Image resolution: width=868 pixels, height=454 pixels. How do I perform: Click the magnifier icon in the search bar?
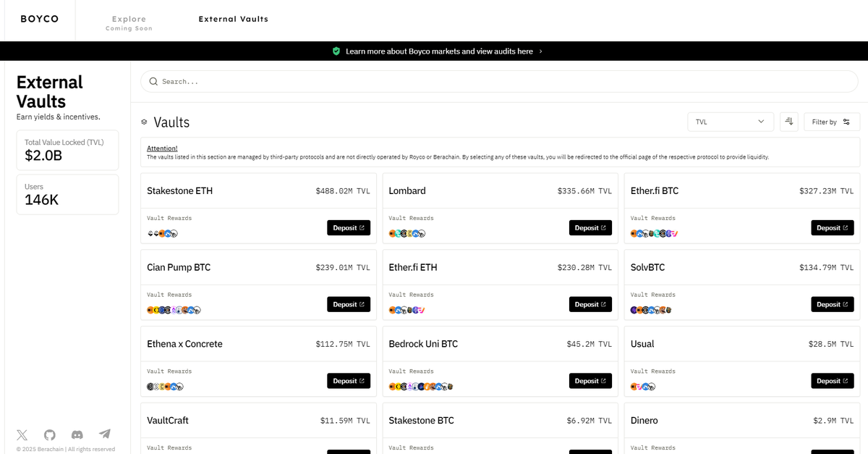click(153, 82)
